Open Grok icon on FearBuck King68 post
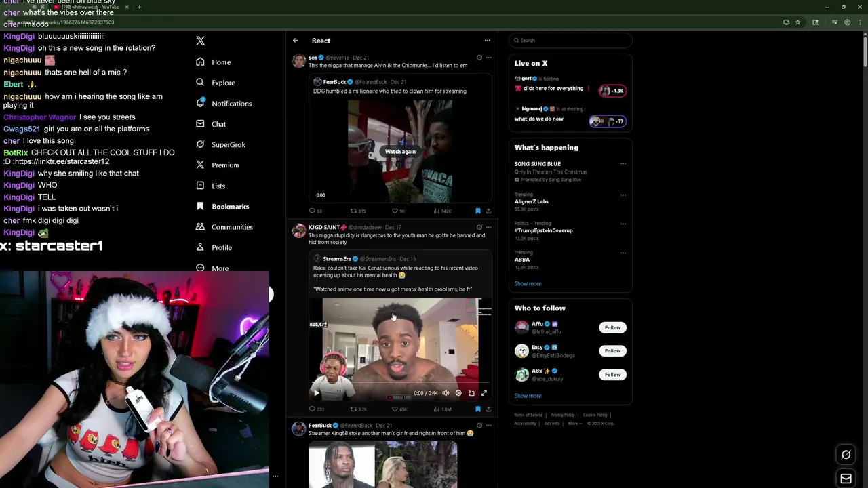Image resolution: width=868 pixels, height=488 pixels. click(479, 426)
